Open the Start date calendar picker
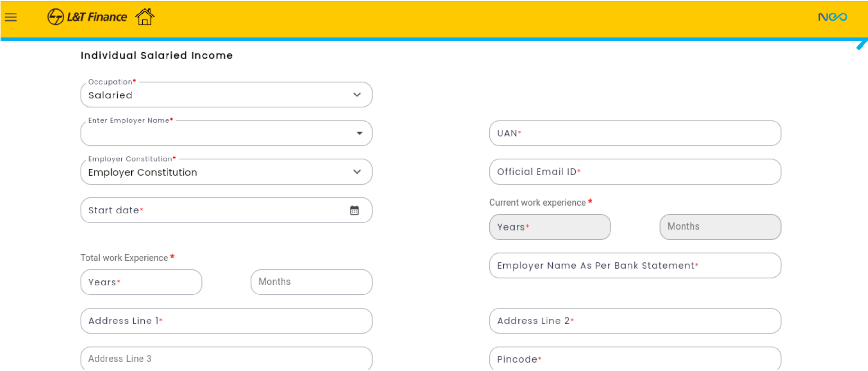868x371 pixels. pos(354,211)
